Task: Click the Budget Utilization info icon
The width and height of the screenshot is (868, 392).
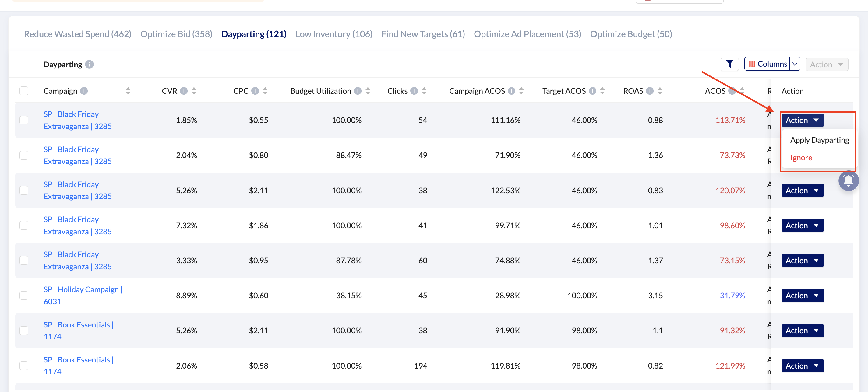Action: point(358,91)
